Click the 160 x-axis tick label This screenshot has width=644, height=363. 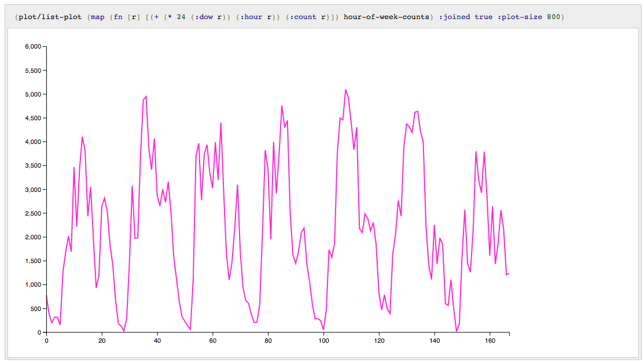[490, 340]
